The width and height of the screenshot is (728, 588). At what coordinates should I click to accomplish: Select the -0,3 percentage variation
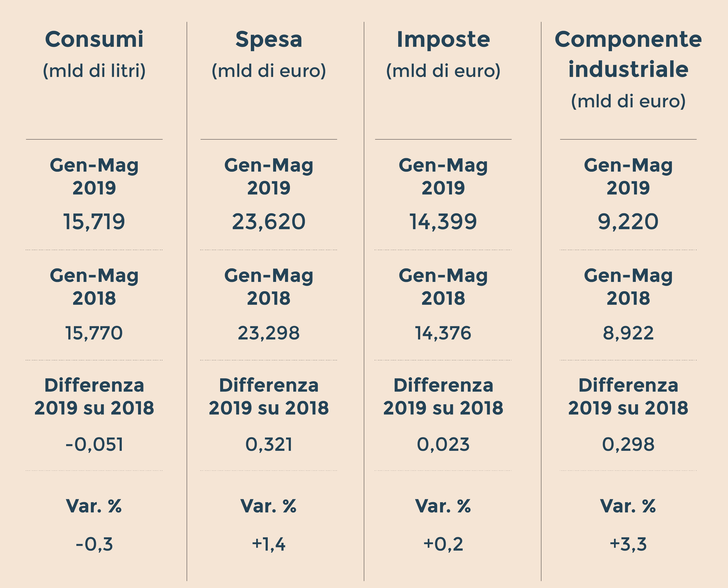pos(94,544)
